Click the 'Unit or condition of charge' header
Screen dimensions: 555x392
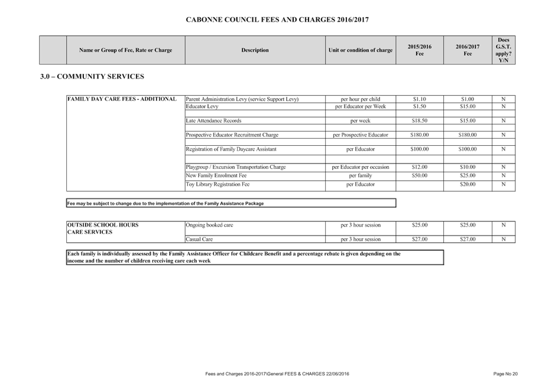(x=361, y=50)
